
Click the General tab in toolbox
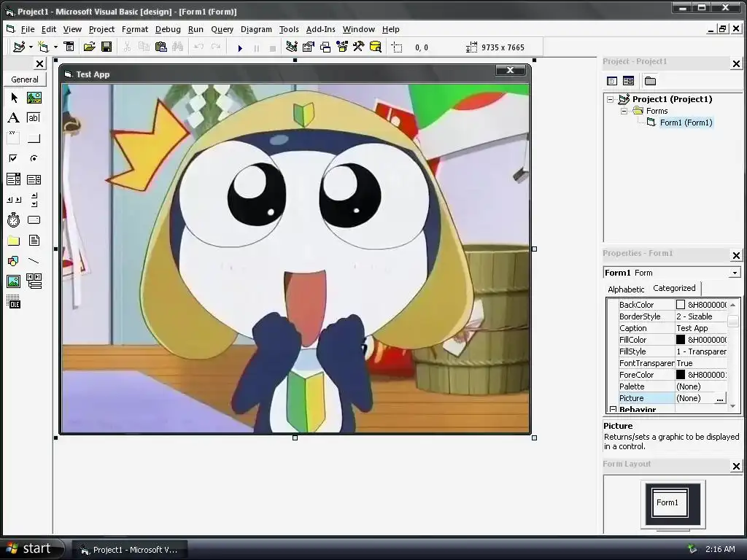25,79
